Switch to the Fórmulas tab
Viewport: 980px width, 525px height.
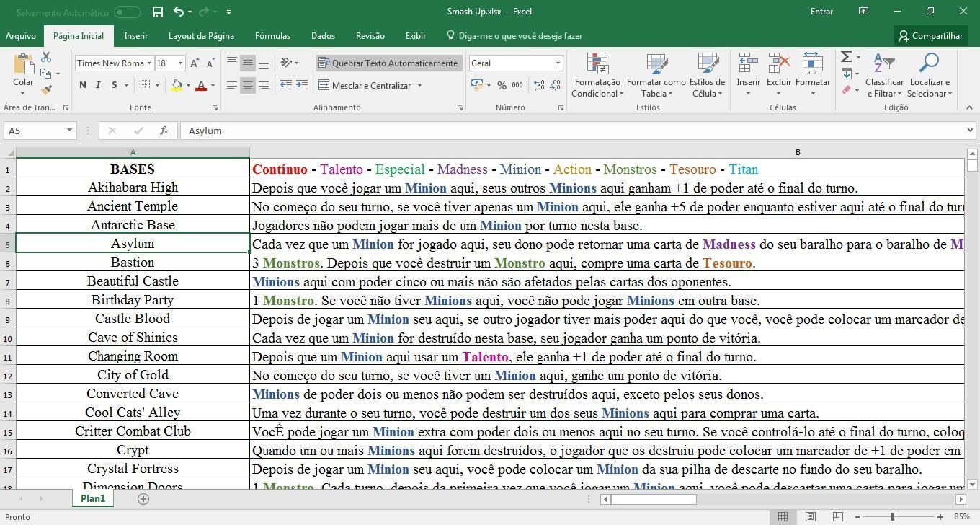pos(272,35)
